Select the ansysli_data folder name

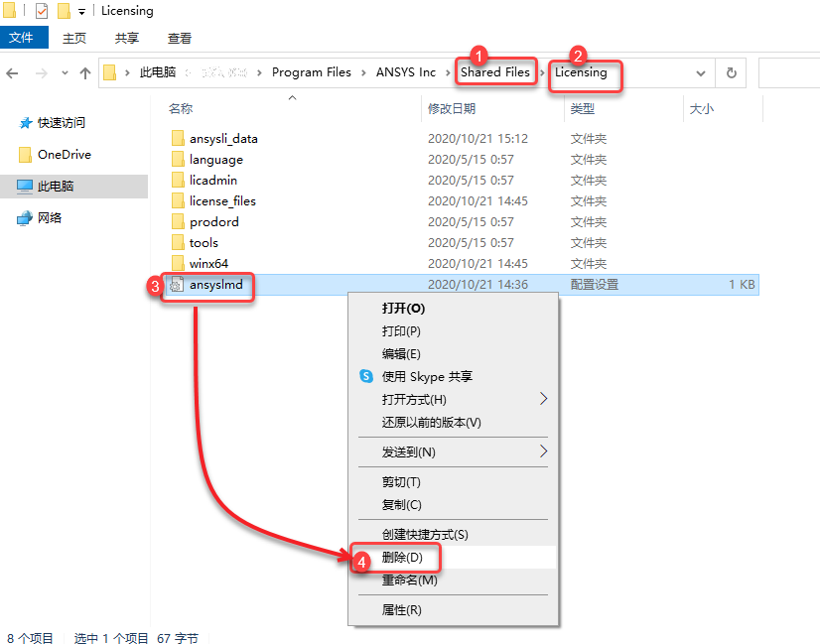223,139
